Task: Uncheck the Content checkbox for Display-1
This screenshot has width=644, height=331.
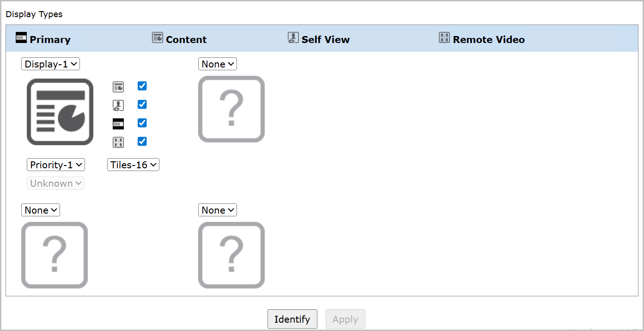Action: 142,86
